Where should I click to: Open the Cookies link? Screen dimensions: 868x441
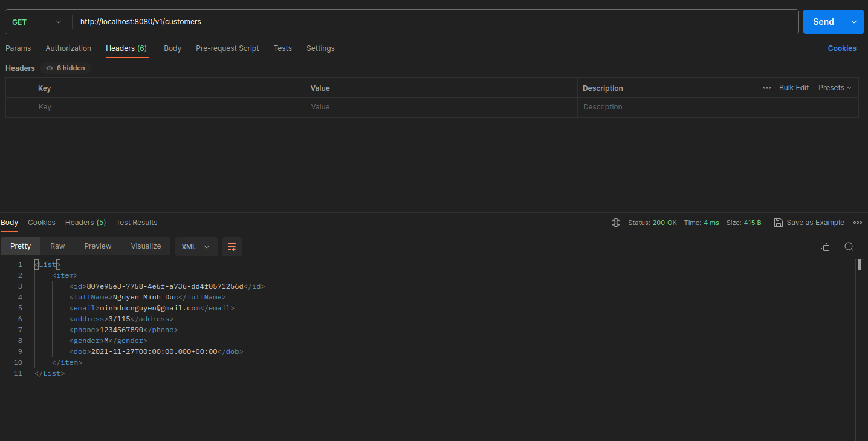coord(841,48)
